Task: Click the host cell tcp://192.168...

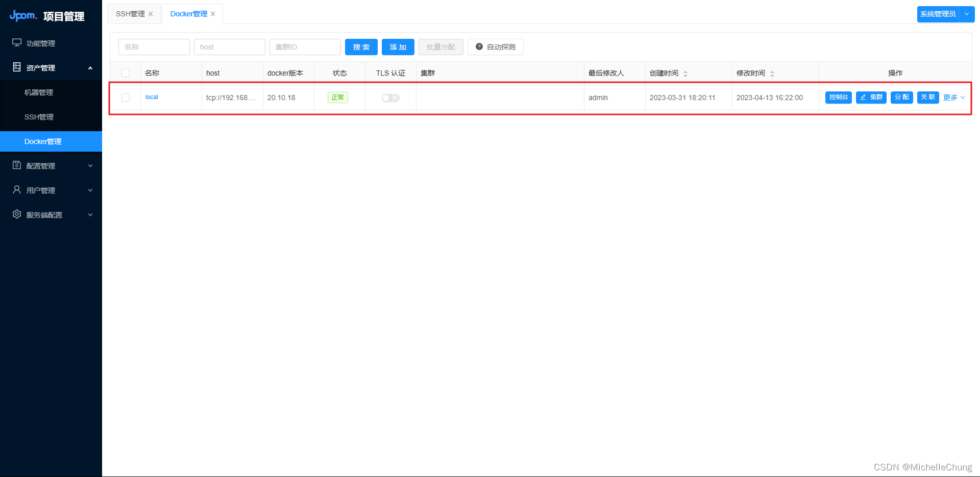Action: pos(231,98)
